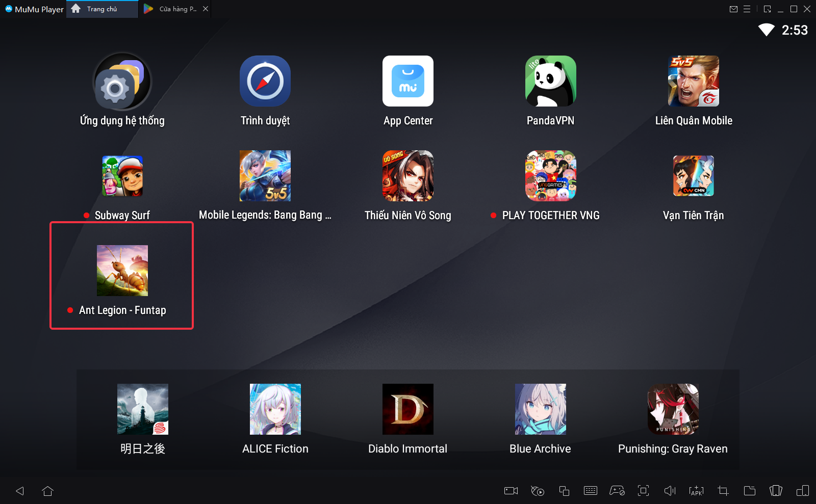
Task: Launch the Ant Legion - Funtap app
Action: pyautogui.click(x=122, y=271)
